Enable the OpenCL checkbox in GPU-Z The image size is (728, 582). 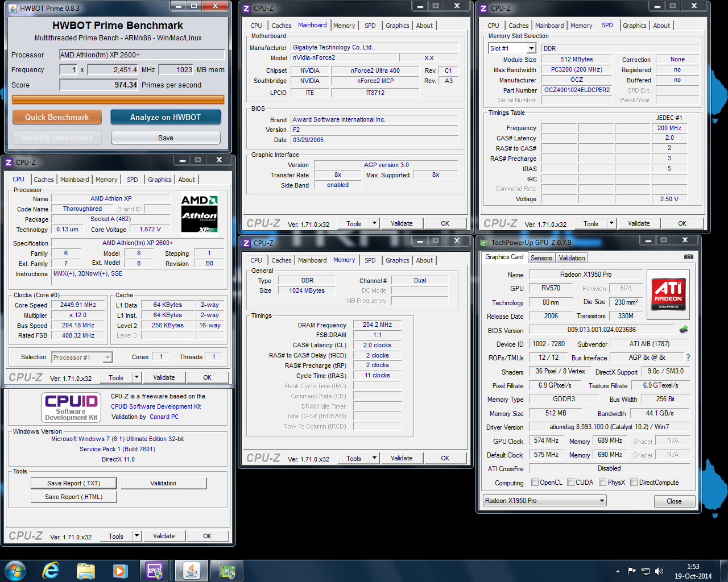[x=535, y=483]
